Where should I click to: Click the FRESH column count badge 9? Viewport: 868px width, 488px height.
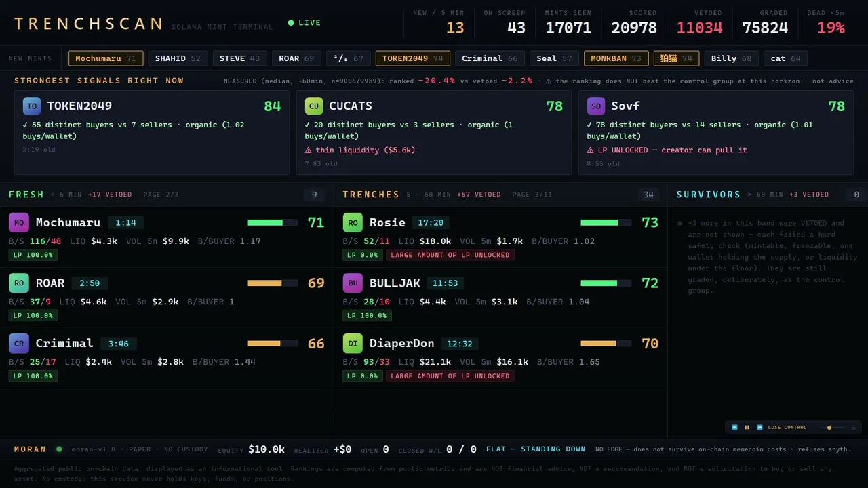tap(314, 195)
